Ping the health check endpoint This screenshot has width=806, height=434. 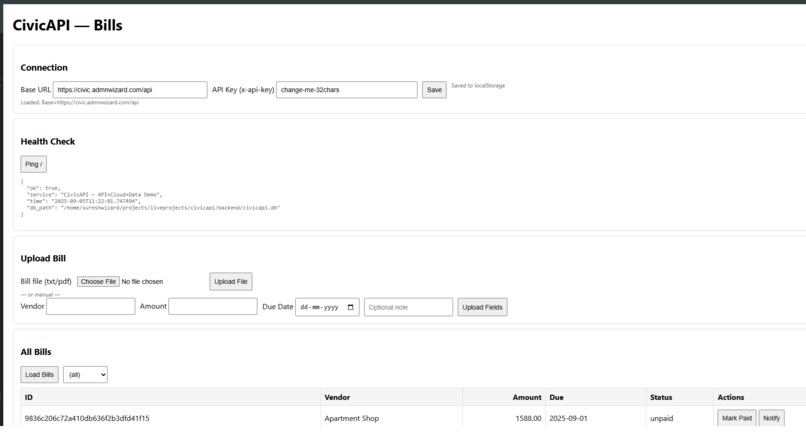click(x=33, y=164)
